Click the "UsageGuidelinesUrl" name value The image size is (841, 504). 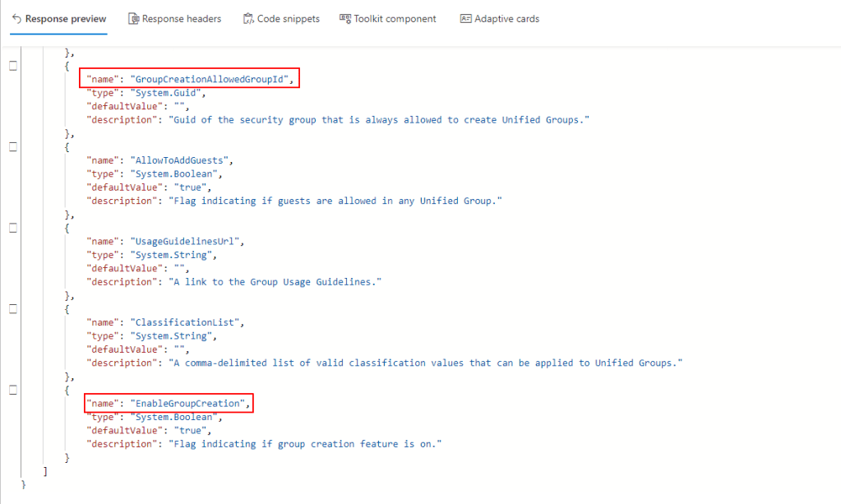(186, 241)
